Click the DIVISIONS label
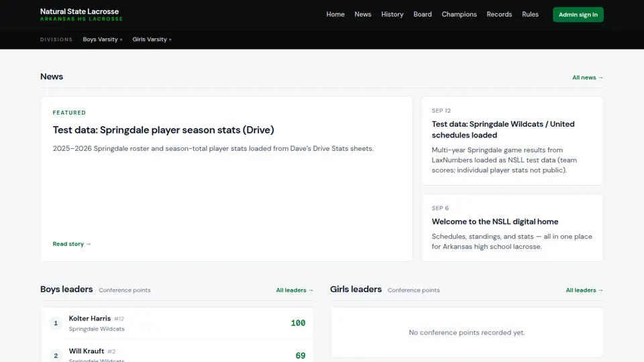This screenshot has width=644, height=362. pos(56,40)
